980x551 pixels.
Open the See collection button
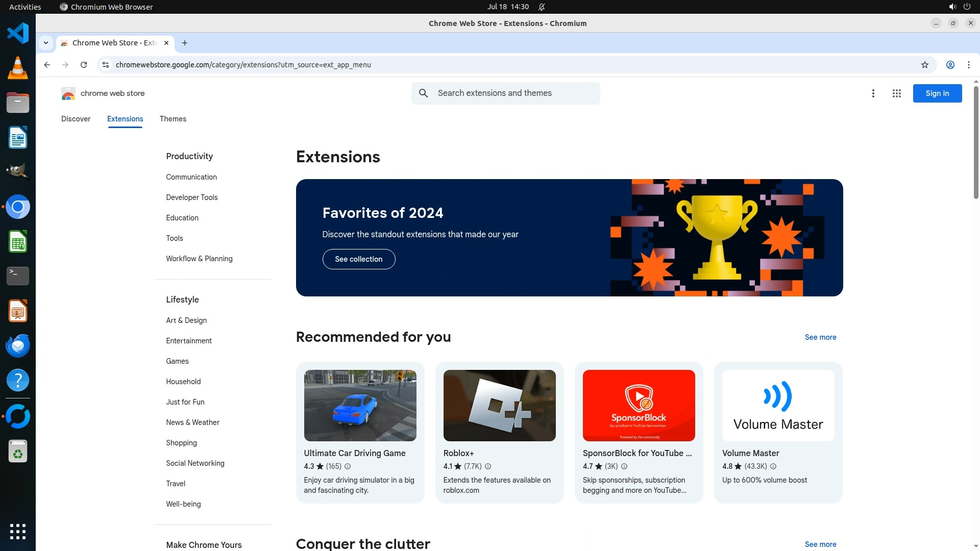click(358, 259)
